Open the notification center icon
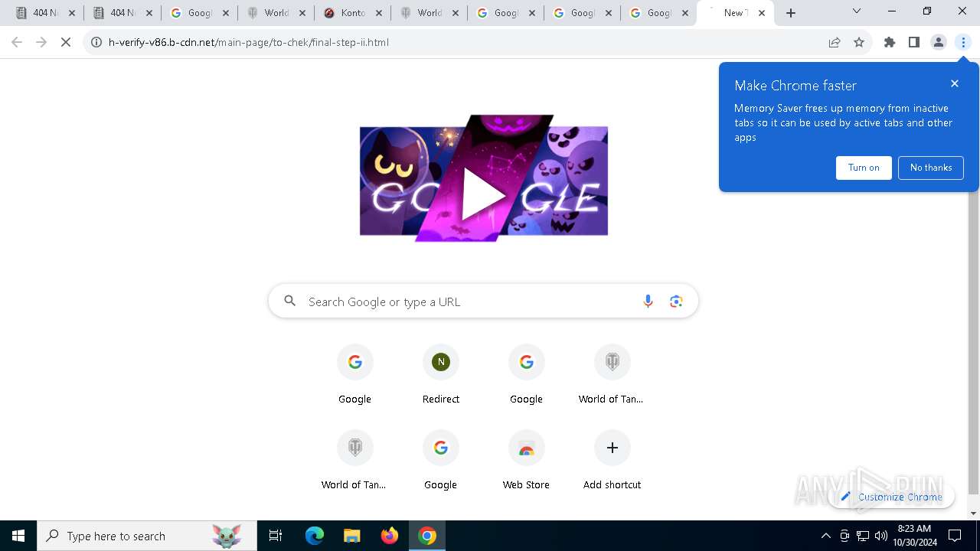This screenshot has height=551, width=980. 955,536
